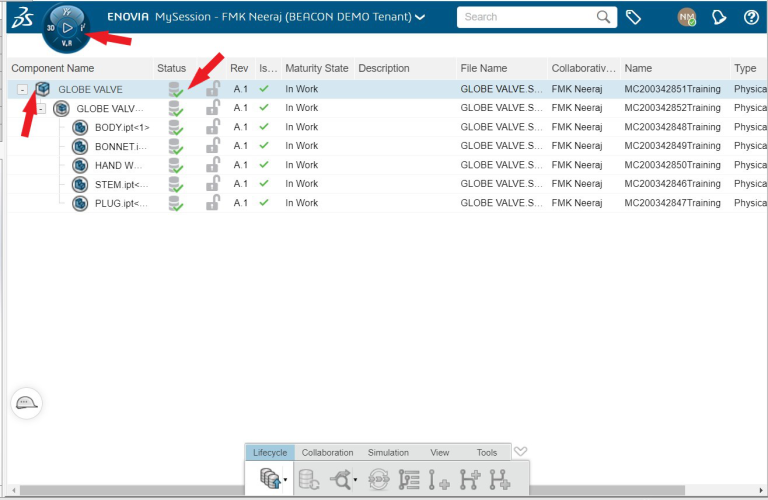768x500 pixels.
Task: Click the Maturity cycle icon
Action: pos(379,479)
